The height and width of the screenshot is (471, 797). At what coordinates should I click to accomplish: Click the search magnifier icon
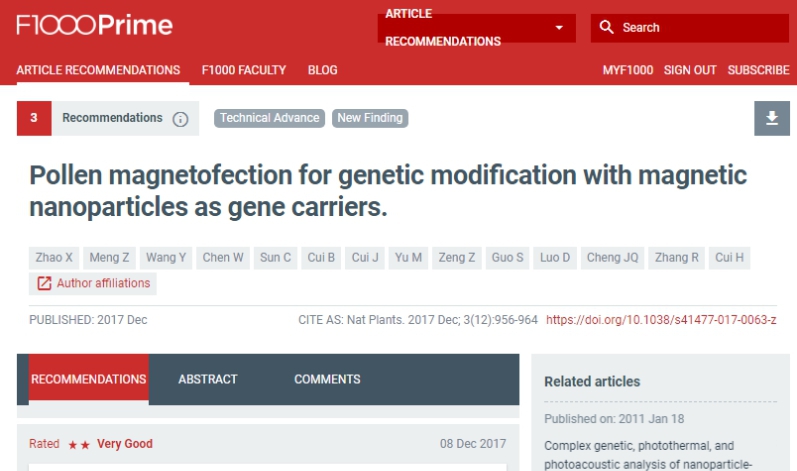606,27
